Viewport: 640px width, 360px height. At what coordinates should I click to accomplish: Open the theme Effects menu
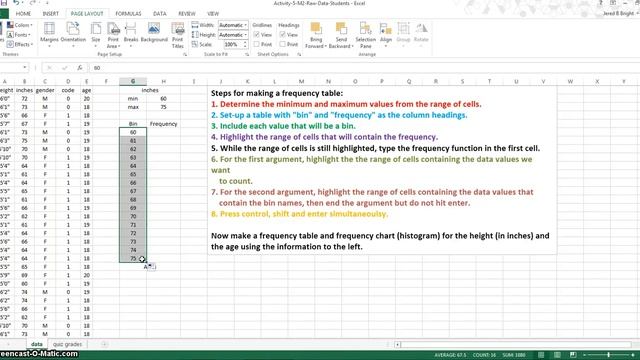[x=20, y=44]
